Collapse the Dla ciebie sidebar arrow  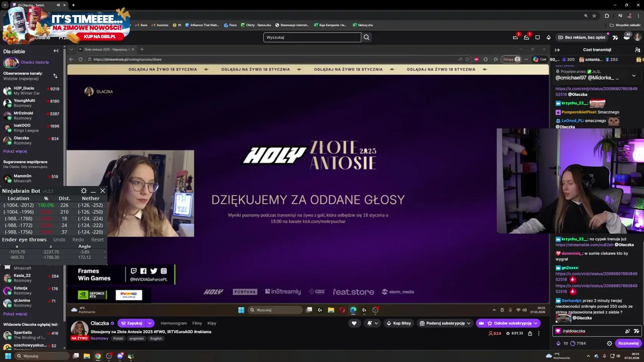(56, 51)
